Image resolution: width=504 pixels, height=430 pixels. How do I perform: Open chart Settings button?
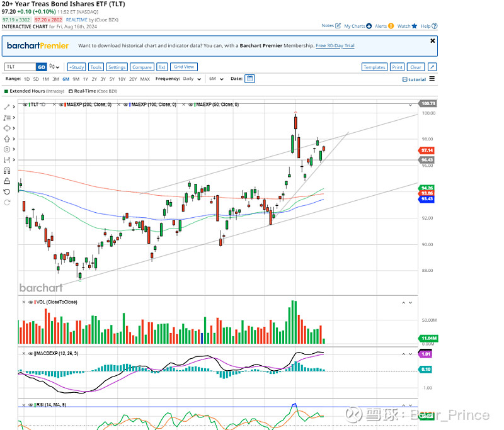tap(117, 67)
